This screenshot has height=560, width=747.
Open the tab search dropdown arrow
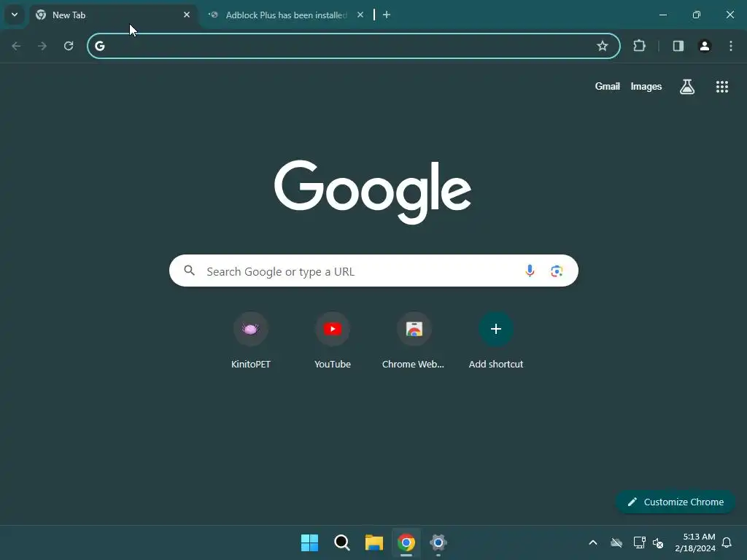[x=15, y=15]
